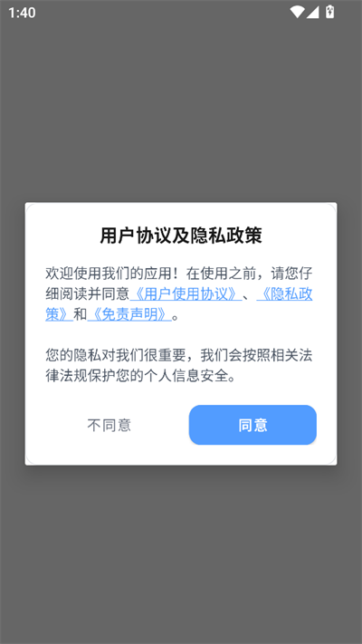Tap the phrase 我们会按照相关法
The image size is (362, 644).
point(256,356)
